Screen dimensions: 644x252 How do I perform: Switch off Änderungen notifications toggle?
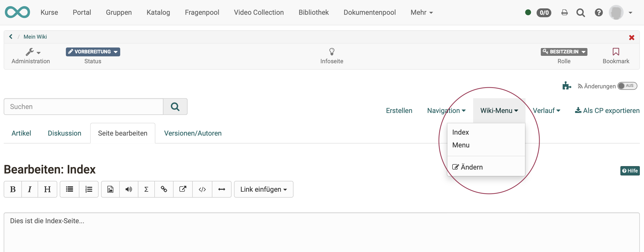click(x=627, y=86)
